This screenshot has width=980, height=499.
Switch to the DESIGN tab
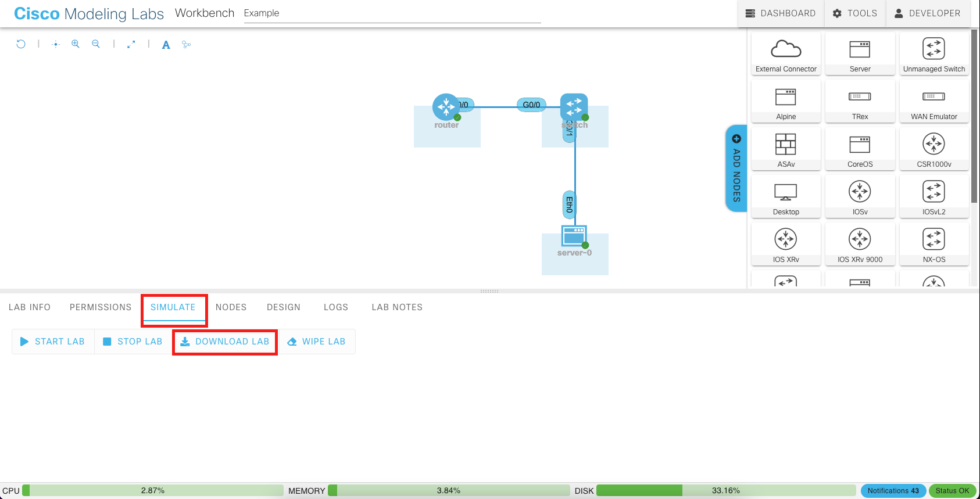pos(284,307)
